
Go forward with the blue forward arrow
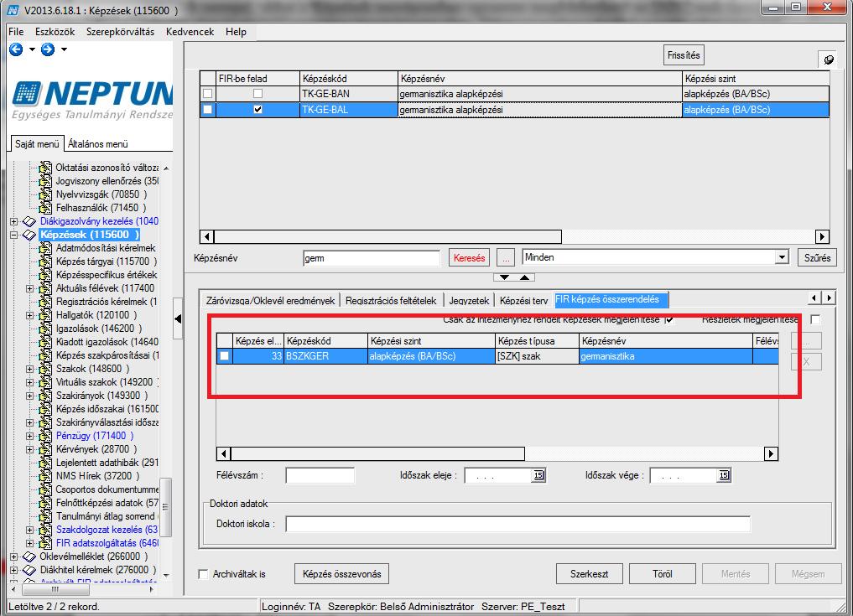coord(48,49)
